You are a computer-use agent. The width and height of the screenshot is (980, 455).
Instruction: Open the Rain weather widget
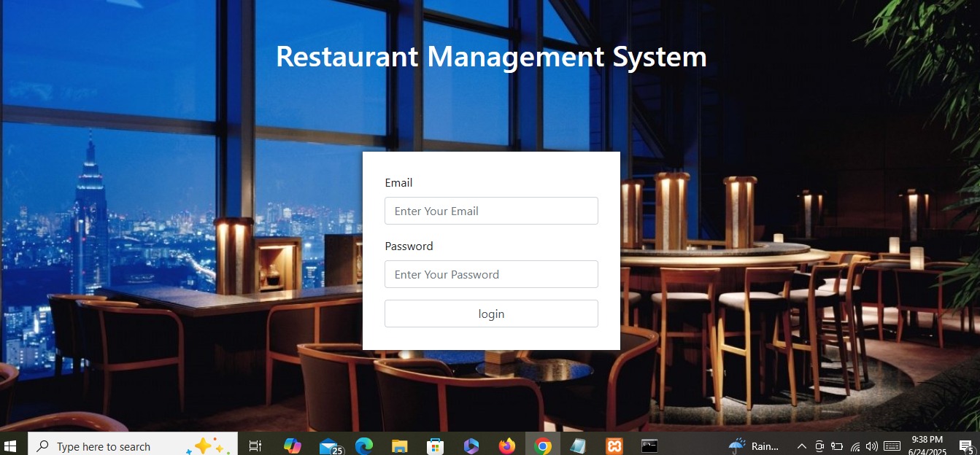[x=755, y=446]
